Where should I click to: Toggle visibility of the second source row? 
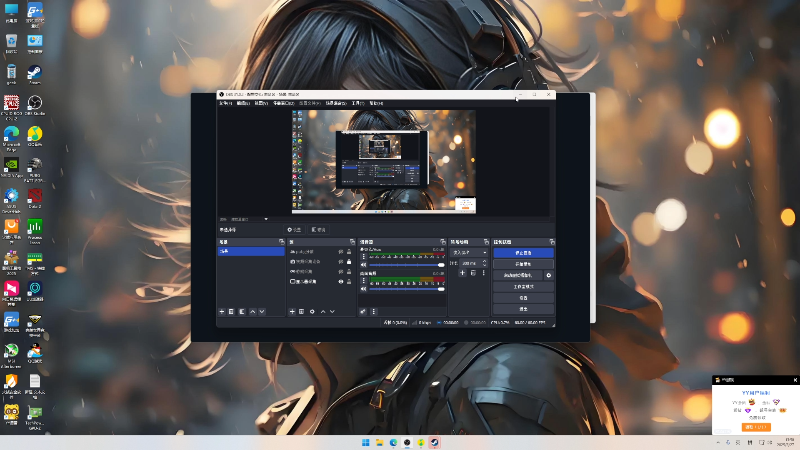(341, 261)
